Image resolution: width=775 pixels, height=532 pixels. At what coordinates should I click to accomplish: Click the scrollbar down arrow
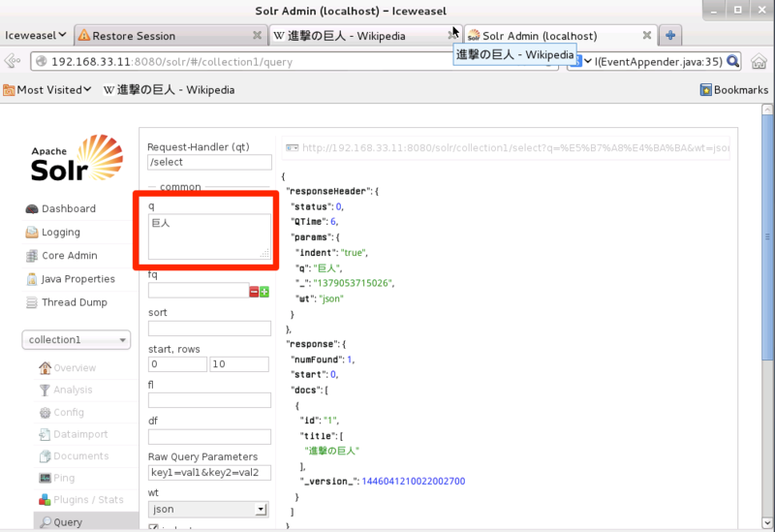(x=767, y=522)
